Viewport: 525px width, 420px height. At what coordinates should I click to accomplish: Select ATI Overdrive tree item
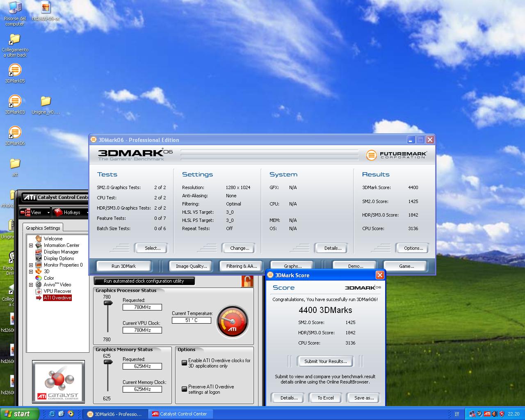(x=57, y=298)
